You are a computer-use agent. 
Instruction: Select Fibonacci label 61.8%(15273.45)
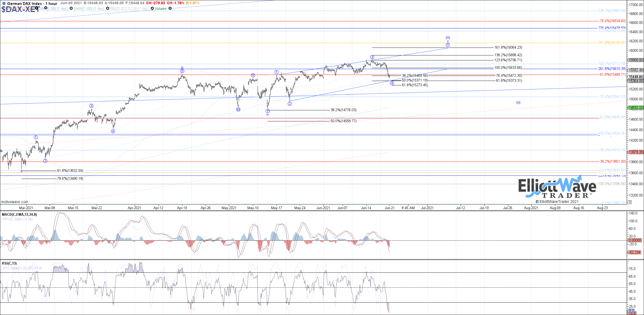[x=415, y=85]
